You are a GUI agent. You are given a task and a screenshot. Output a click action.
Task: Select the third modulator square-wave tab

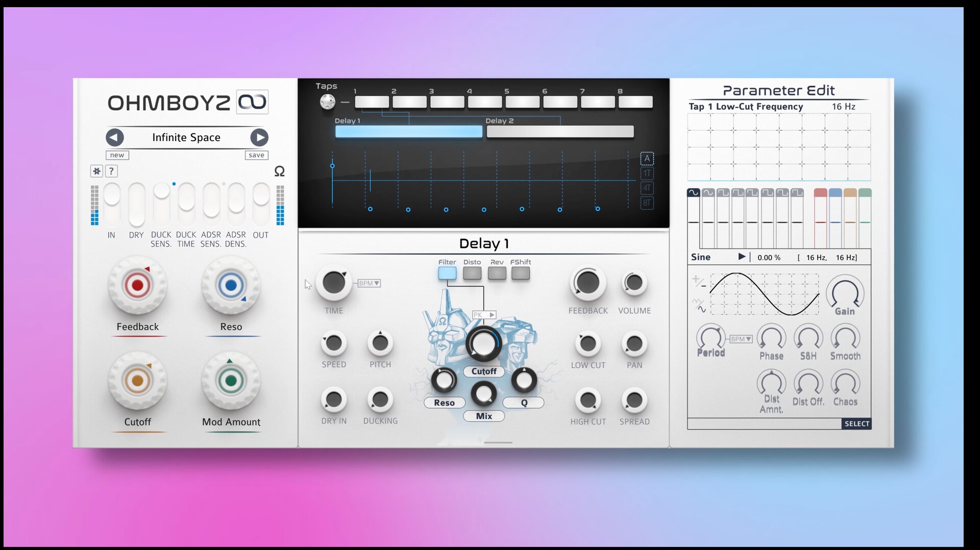(x=723, y=193)
